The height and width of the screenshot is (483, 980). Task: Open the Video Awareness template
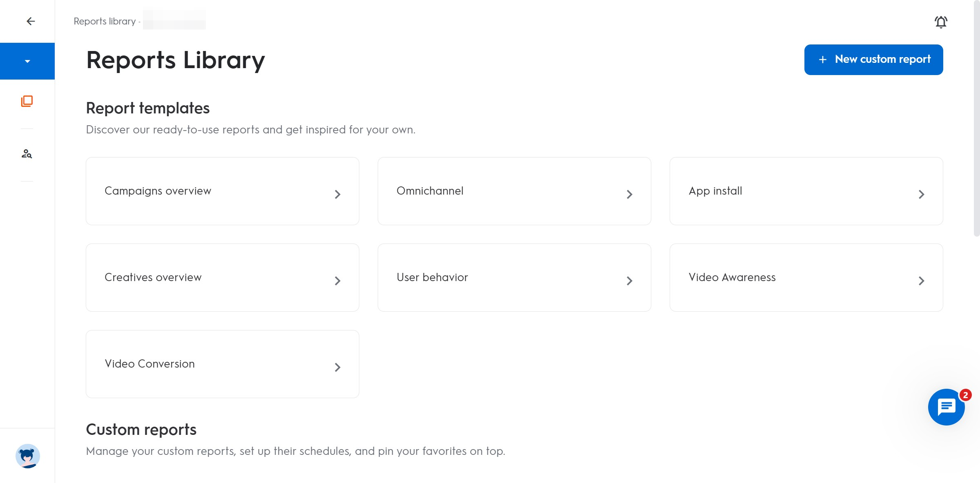pos(806,277)
